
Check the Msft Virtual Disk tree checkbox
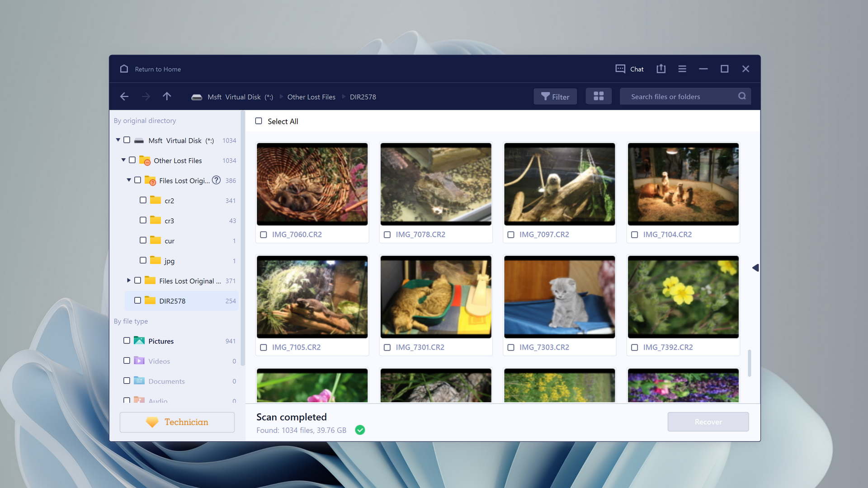[127, 140]
